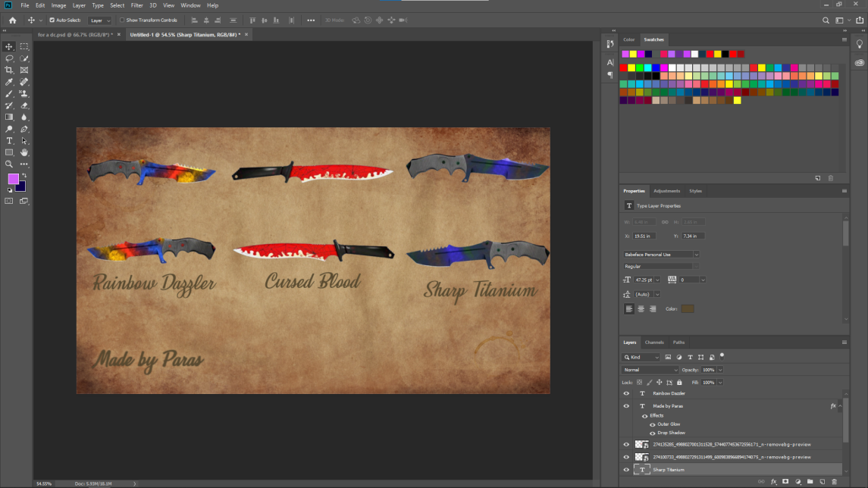Enable Show Transform Controls checkbox
Image resolution: width=868 pixels, height=488 pixels.
tap(122, 20)
